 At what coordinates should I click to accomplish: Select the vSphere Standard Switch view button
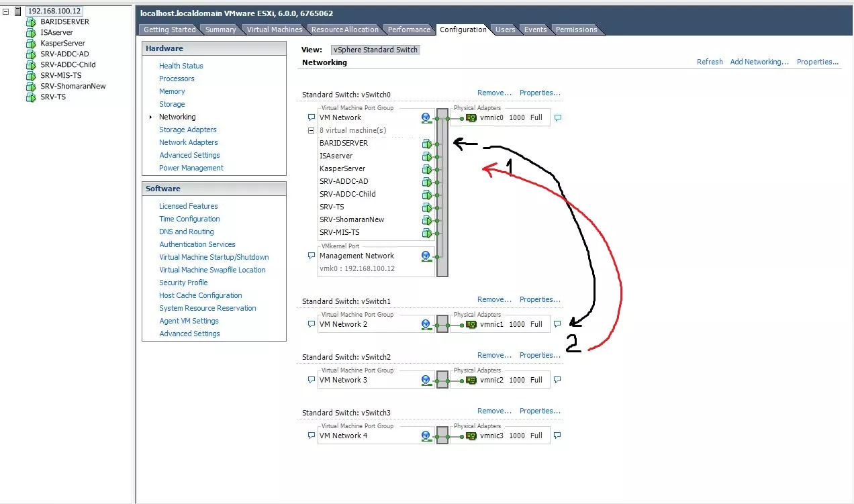pyautogui.click(x=376, y=50)
